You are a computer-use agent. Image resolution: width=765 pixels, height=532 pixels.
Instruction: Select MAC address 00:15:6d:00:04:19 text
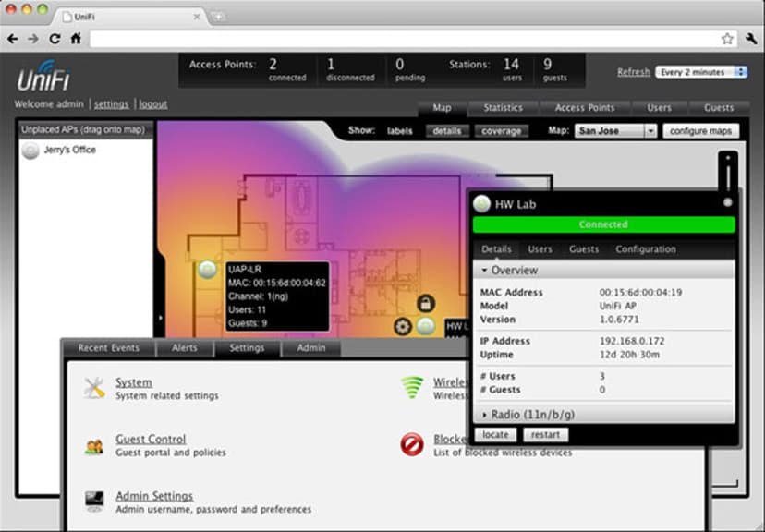point(640,293)
